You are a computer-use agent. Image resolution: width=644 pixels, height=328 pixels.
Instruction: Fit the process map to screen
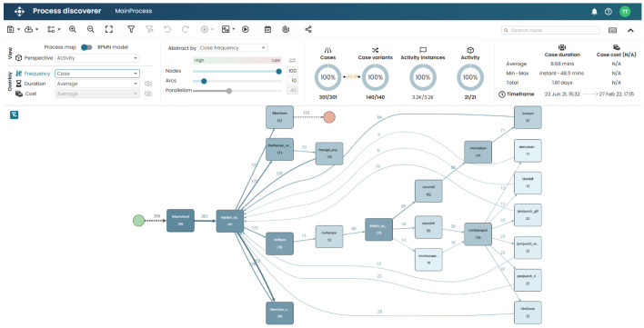coord(109,29)
